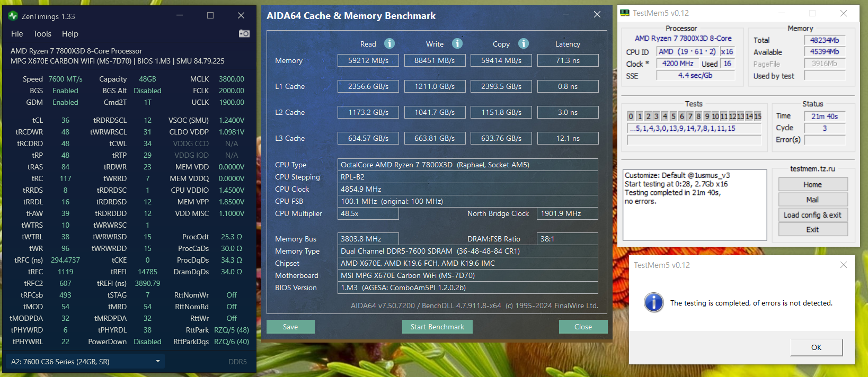Click the MCLK 3800.00 value
868x377 pixels.
pyautogui.click(x=232, y=79)
